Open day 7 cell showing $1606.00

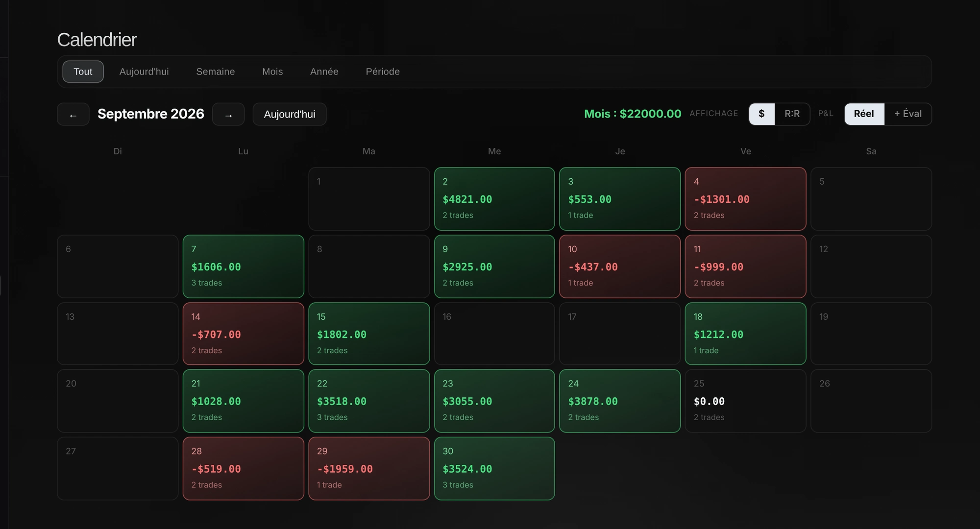pos(244,266)
